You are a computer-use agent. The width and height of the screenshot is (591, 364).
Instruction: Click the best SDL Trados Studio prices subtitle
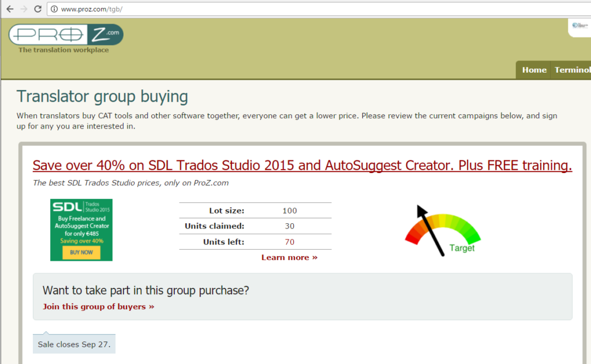tap(130, 183)
